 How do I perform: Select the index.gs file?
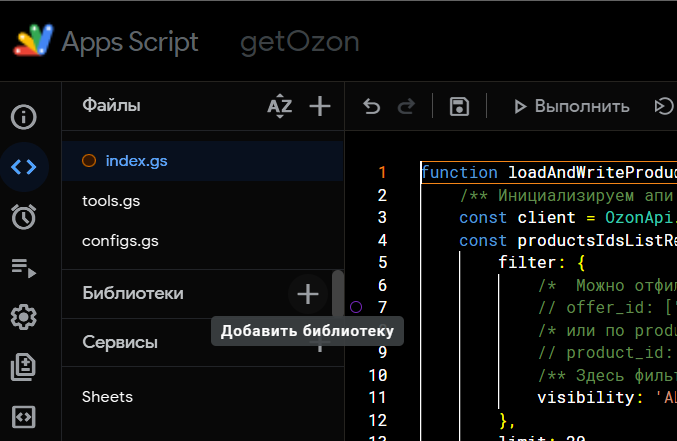(x=136, y=160)
